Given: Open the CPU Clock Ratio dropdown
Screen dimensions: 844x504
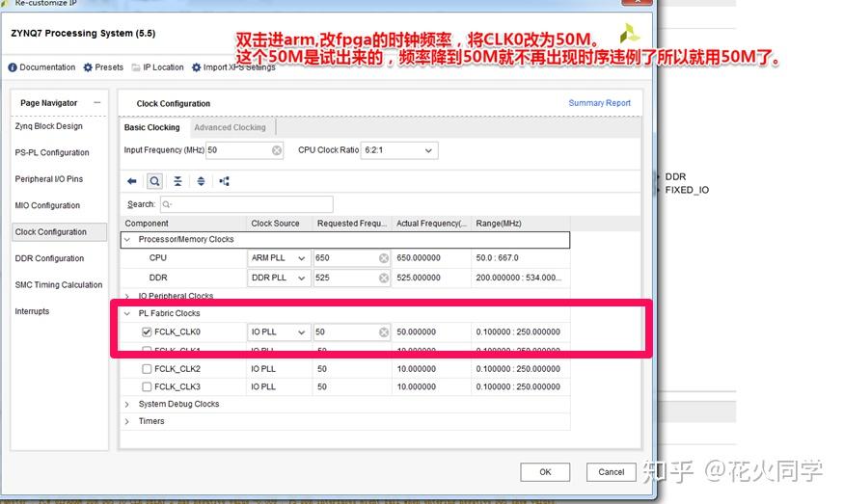Looking at the screenshot, I should coord(399,150).
